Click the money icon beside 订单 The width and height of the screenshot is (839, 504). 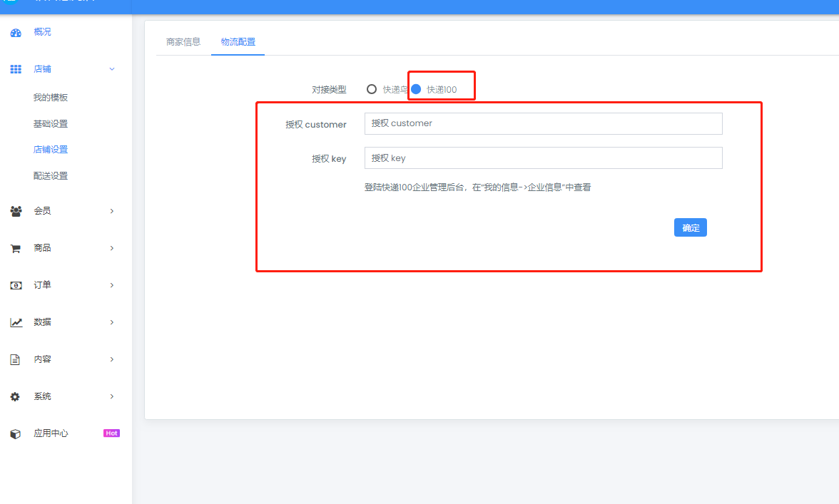point(16,285)
